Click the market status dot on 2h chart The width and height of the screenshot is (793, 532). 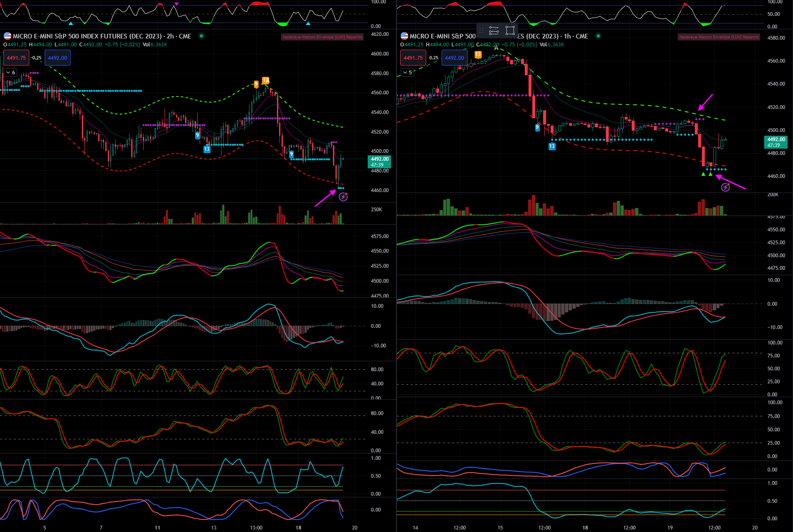point(201,36)
